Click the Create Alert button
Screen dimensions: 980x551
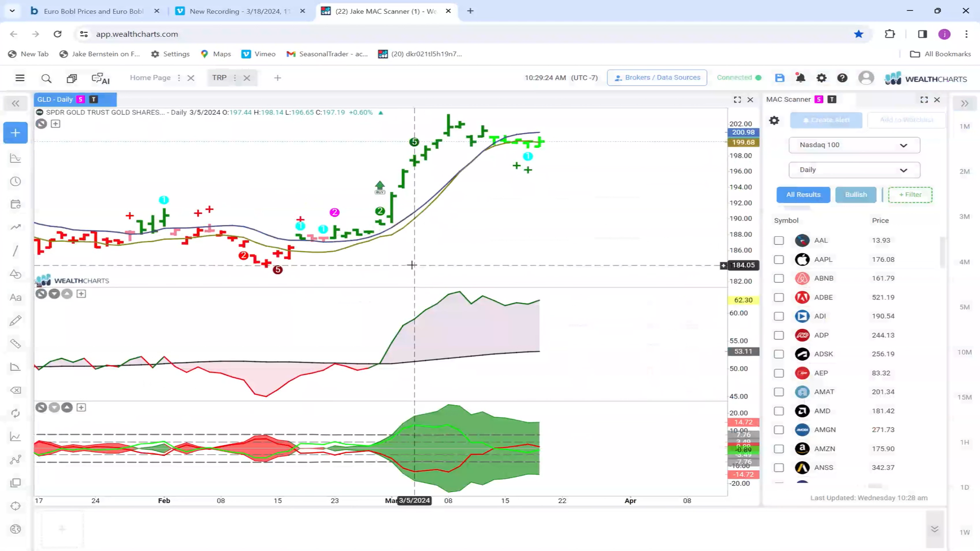point(826,120)
